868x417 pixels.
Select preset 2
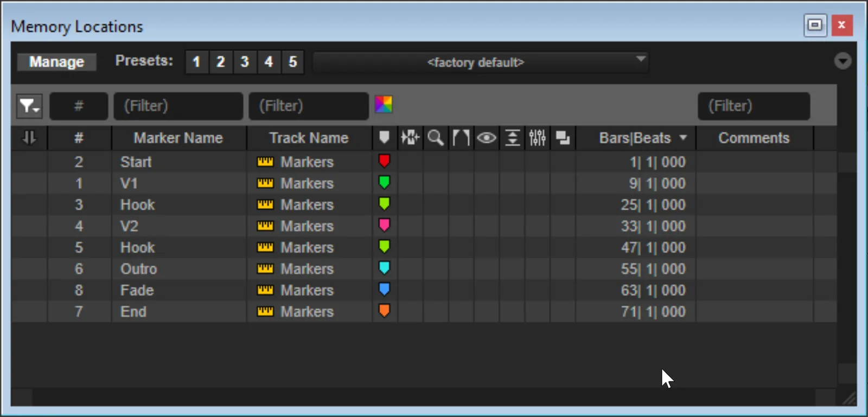click(x=220, y=62)
